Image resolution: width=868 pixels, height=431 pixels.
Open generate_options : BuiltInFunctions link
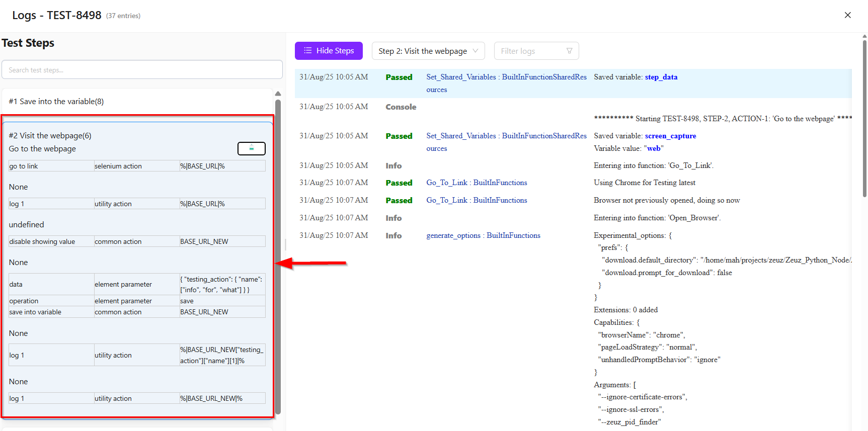pos(483,235)
